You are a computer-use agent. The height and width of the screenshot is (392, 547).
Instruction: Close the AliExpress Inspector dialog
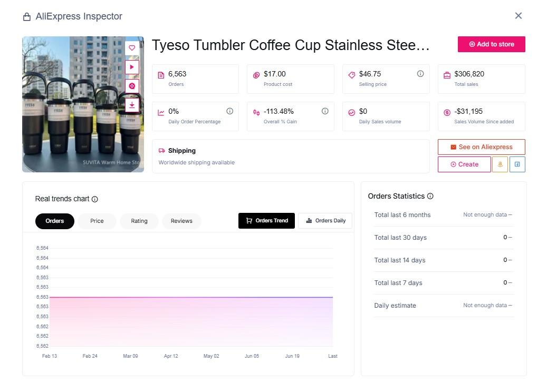519,16
